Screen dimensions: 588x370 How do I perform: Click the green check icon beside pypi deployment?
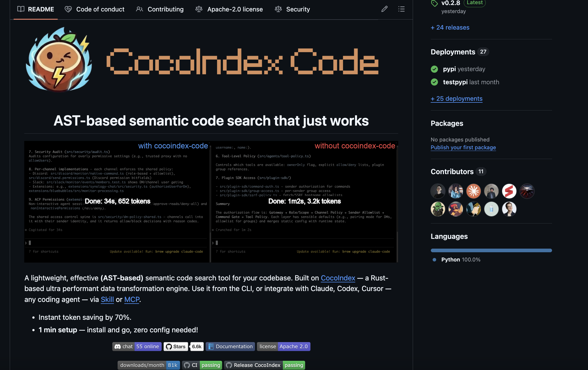click(434, 69)
